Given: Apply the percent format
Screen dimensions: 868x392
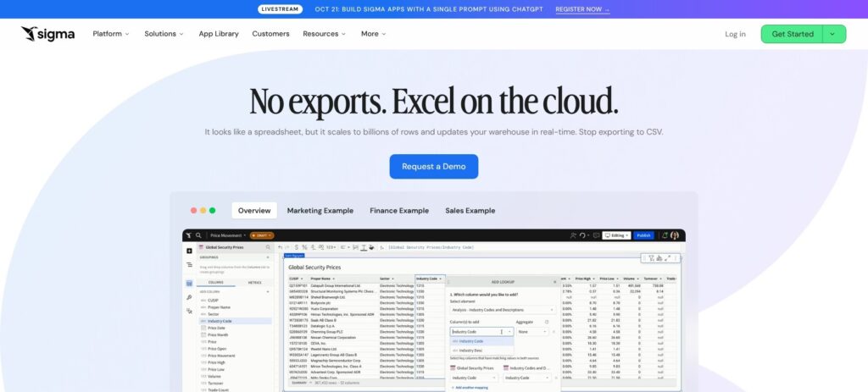Looking at the screenshot, I should pyautogui.click(x=304, y=247).
